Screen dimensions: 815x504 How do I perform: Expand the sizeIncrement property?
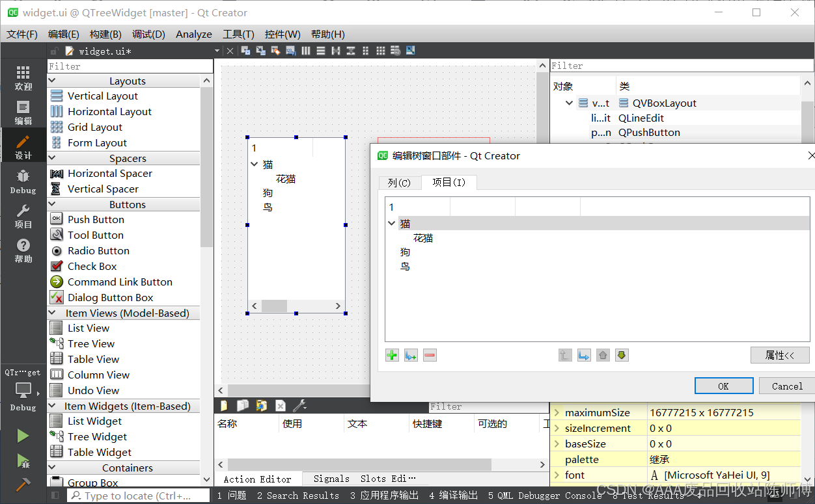pos(557,428)
